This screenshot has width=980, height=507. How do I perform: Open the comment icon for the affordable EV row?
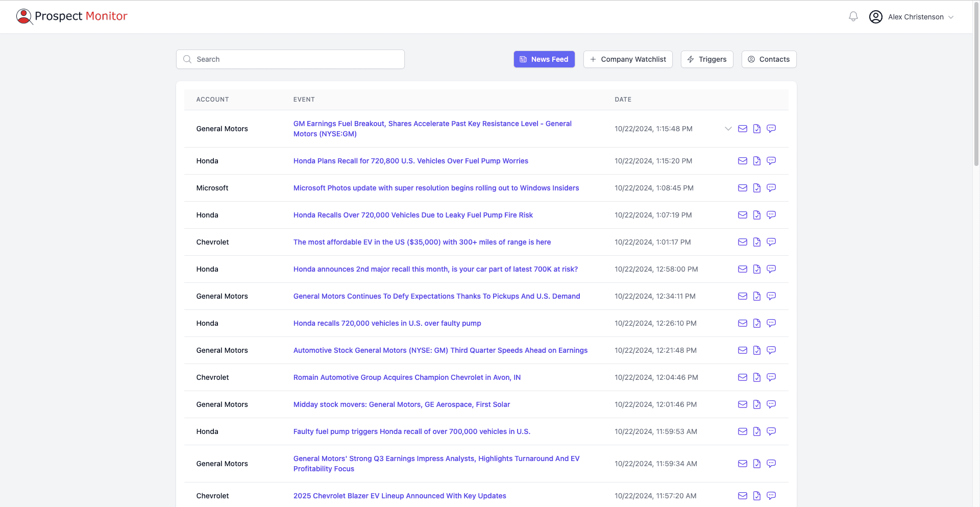coord(771,242)
